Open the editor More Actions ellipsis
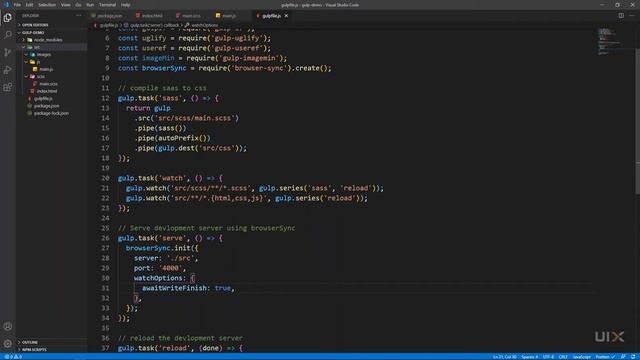 pos(632,16)
